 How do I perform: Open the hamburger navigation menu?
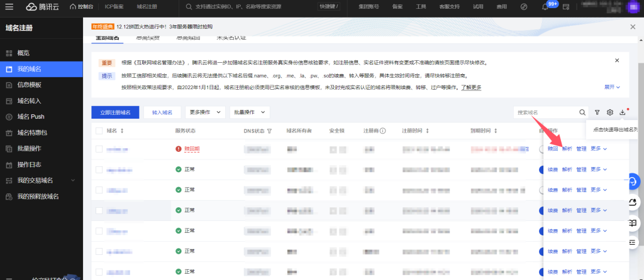pos(9,7)
